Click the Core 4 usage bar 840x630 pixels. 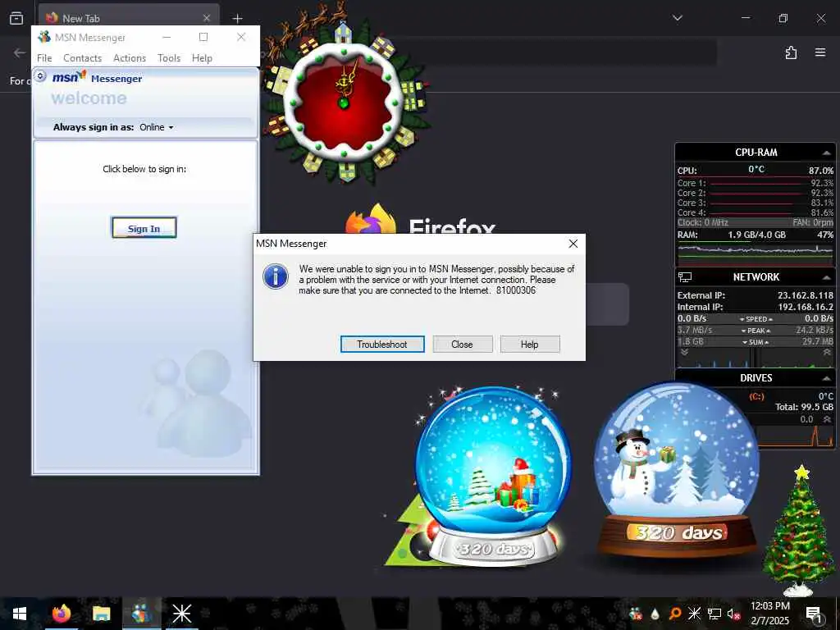[x=759, y=214]
